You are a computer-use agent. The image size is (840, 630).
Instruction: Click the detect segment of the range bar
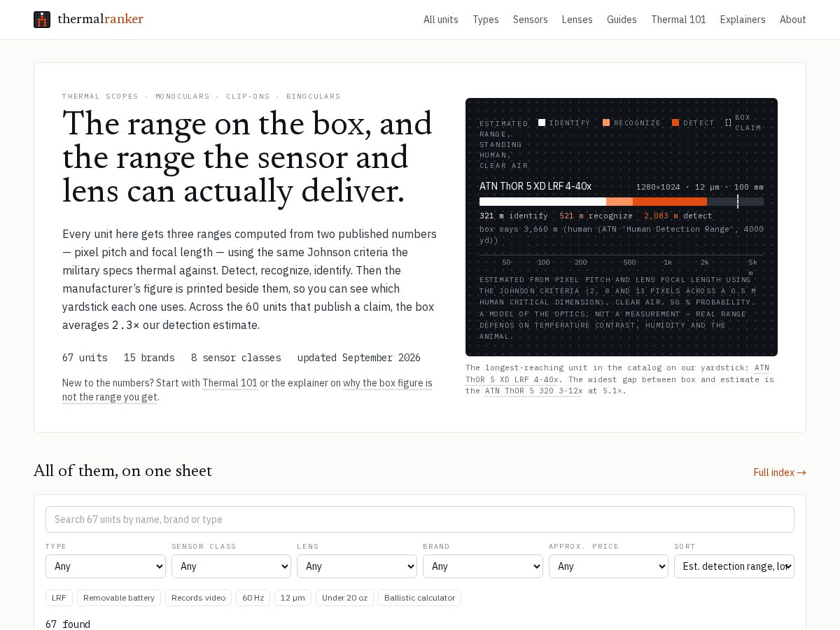pos(670,202)
